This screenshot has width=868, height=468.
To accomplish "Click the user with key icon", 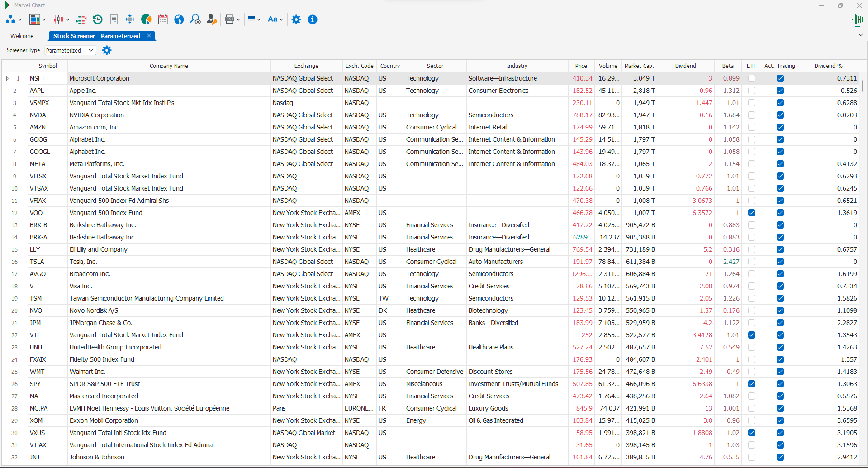I will [x=212, y=19].
